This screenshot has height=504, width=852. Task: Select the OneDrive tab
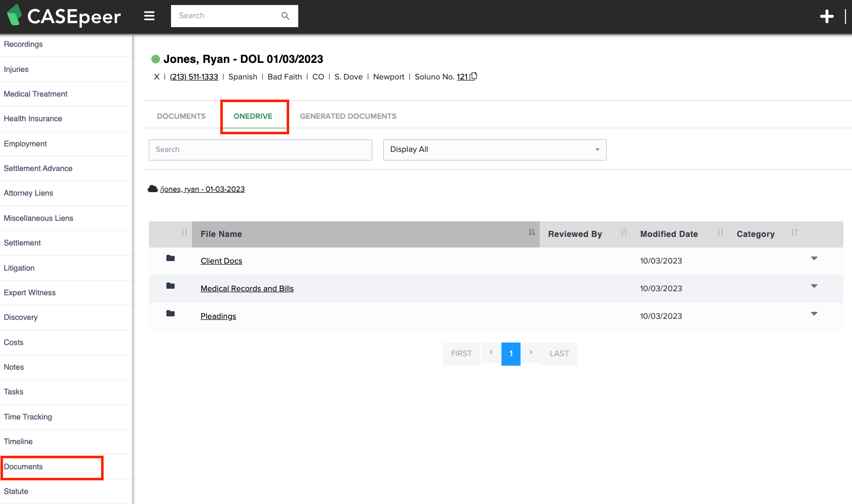tap(253, 116)
